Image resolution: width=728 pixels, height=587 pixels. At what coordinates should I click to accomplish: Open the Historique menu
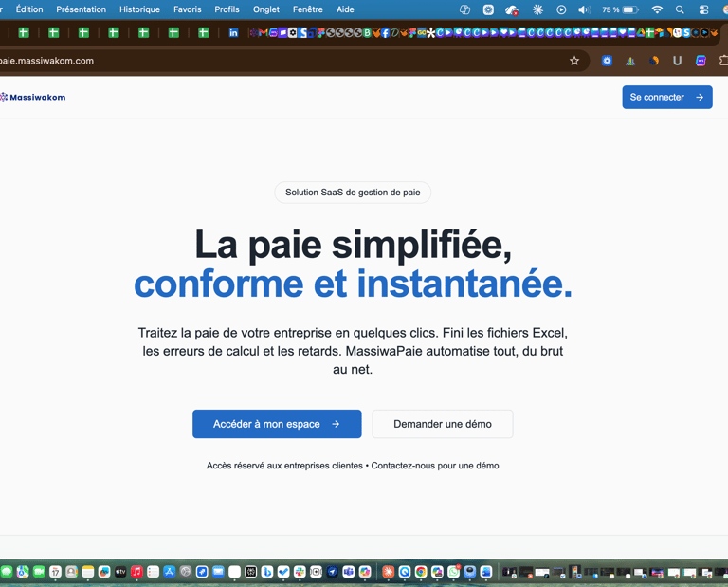click(139, 9)
